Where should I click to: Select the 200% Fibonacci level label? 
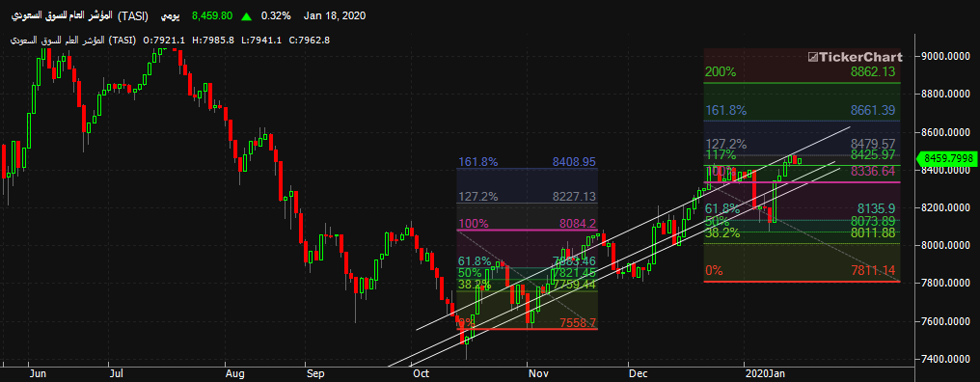pyautogui.click(x=720, y=72)
